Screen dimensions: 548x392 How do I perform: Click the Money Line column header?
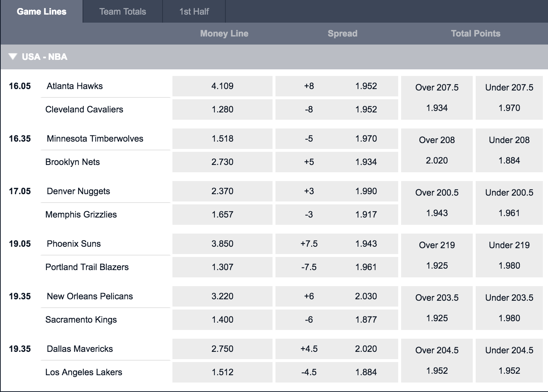pos(224,34)
